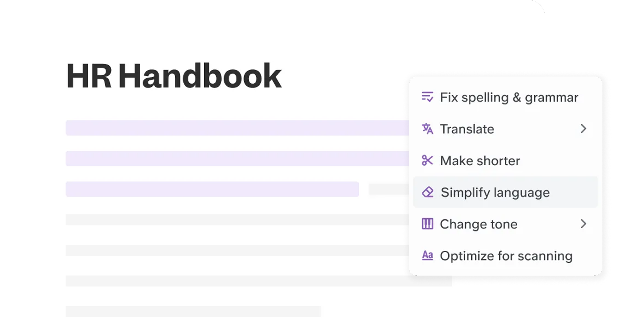Select Optimize for scanning
Screen dimensions: 644x328
506,256
